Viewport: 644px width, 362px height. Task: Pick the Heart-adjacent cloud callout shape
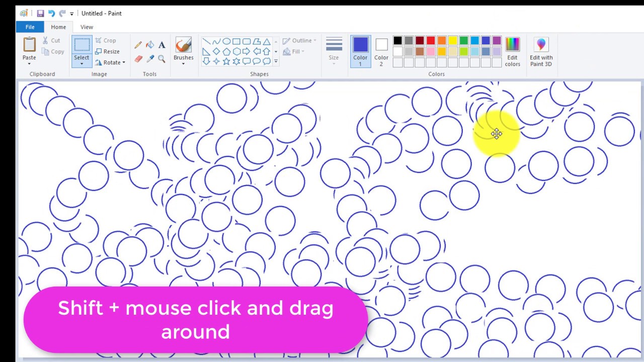pyautogui.click(x=267, y=61)
